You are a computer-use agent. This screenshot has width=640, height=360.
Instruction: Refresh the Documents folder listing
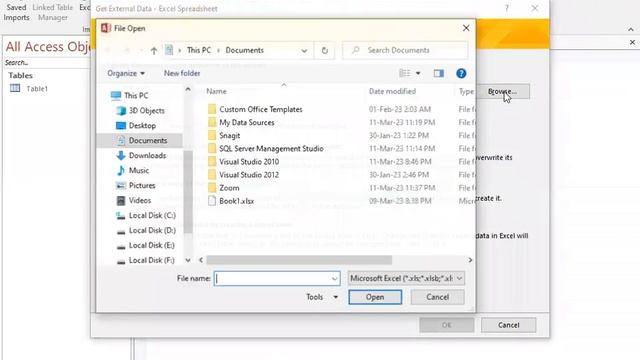(324, 51)
